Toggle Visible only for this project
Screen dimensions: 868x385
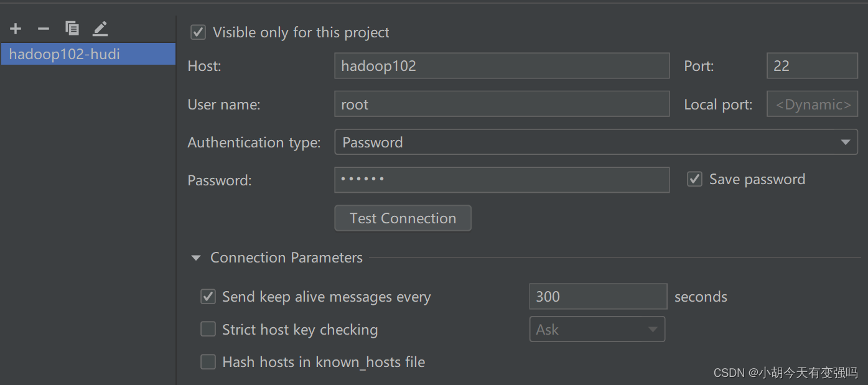198,32
